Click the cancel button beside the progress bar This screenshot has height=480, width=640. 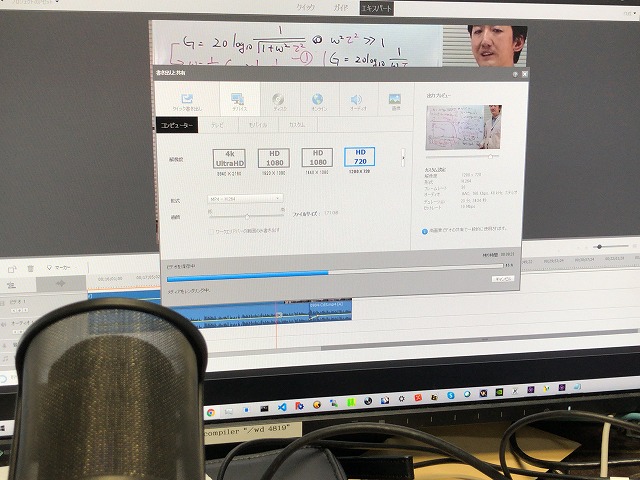pyautogui.click(x=502, y=280)
